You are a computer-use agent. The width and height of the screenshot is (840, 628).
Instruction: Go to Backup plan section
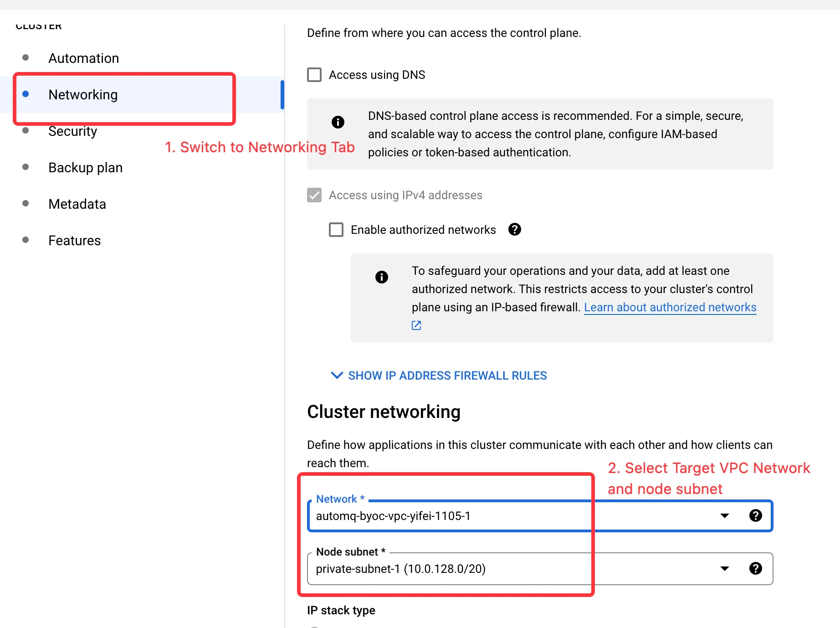coord(85,168)
